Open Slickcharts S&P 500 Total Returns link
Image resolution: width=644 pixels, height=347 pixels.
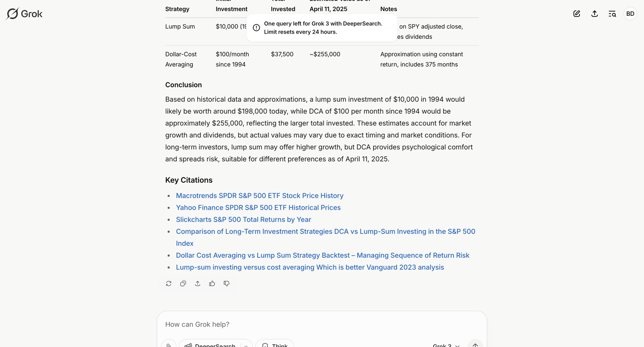[244, 220]
